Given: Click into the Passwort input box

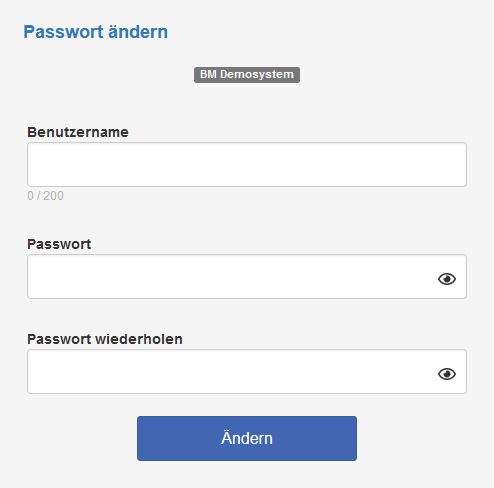Looking at the screenshot, I should pos(247,276).
